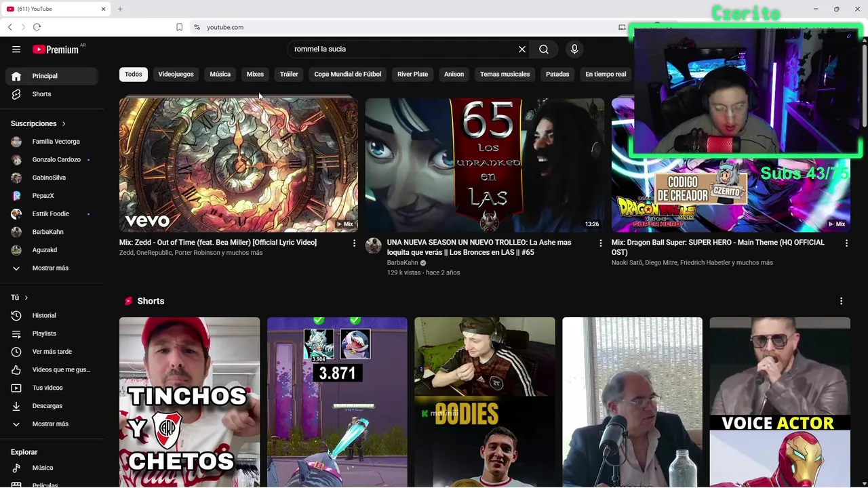Select the Mixes filter chip
This screenshot has width=868, height=488.
click(x=255, y=74)
